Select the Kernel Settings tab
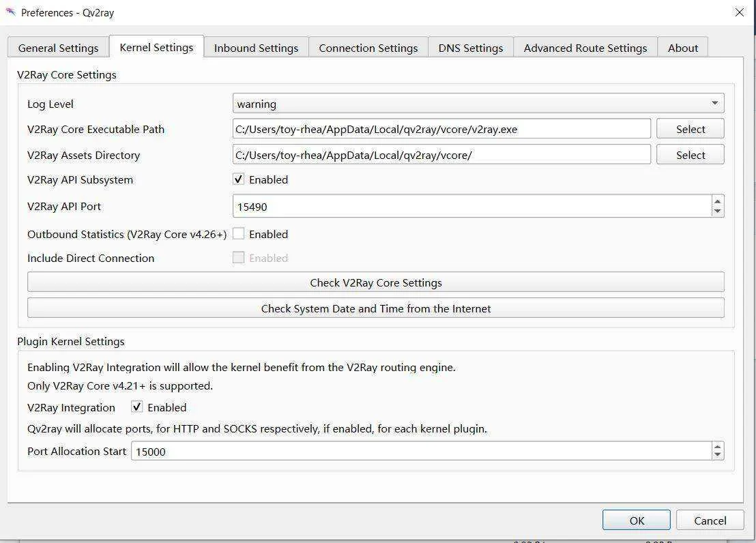The width and height of the screenshot is (756, 543). coord(156,47)
